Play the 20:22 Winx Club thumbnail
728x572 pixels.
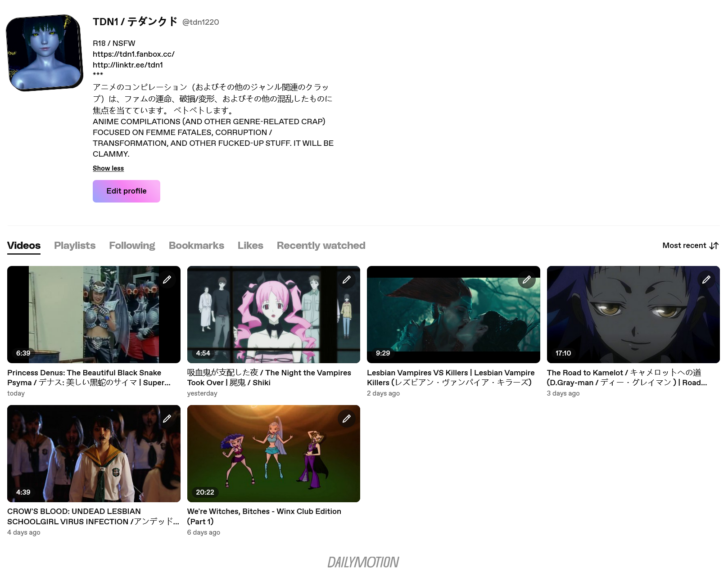(x=274, y=454)
